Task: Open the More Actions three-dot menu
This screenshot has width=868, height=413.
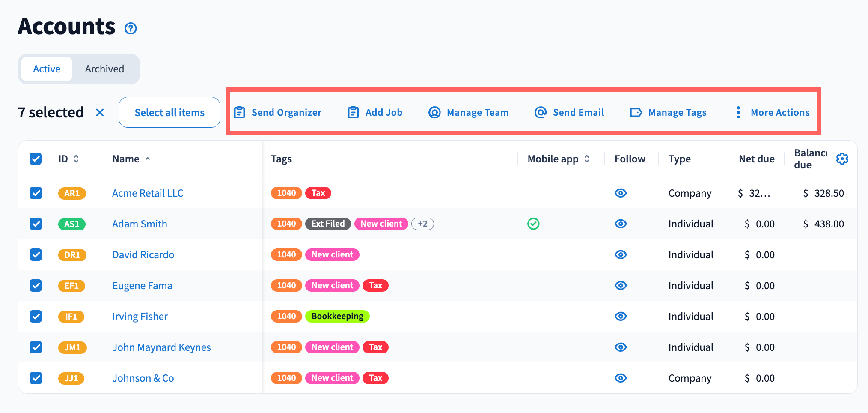Action: (x=738, y=112)
